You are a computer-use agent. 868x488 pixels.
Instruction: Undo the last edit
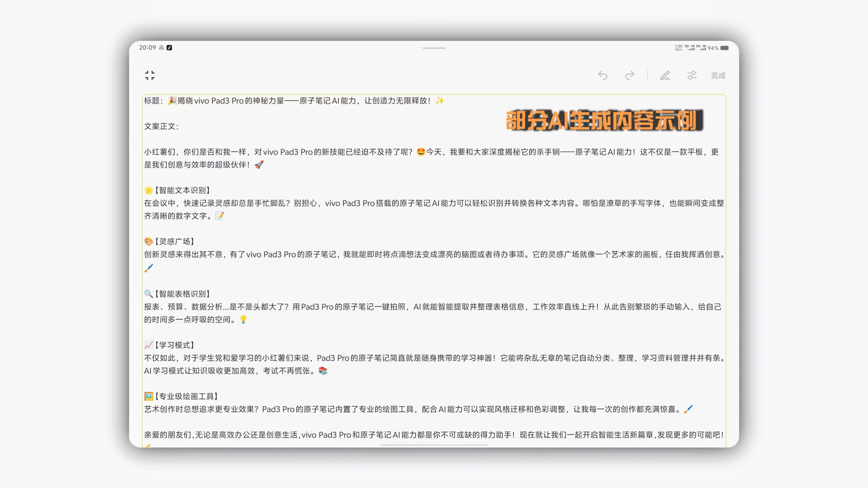tap(603, 75)
